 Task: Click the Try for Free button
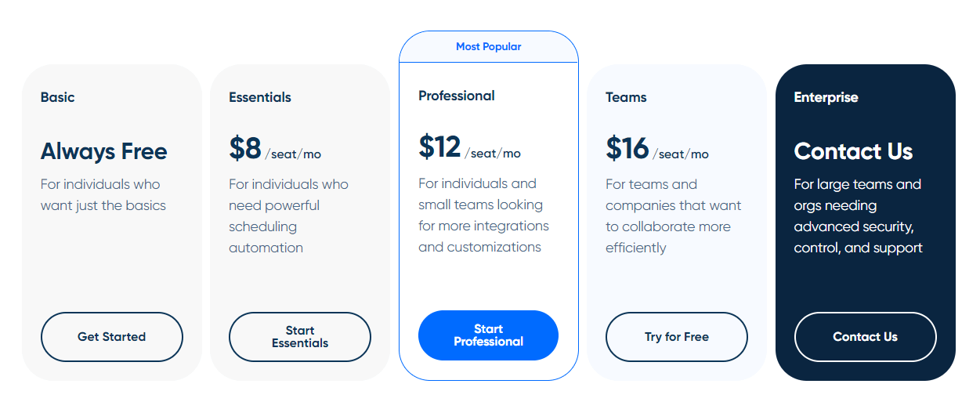pyautogui.click(x=676, y=337)
